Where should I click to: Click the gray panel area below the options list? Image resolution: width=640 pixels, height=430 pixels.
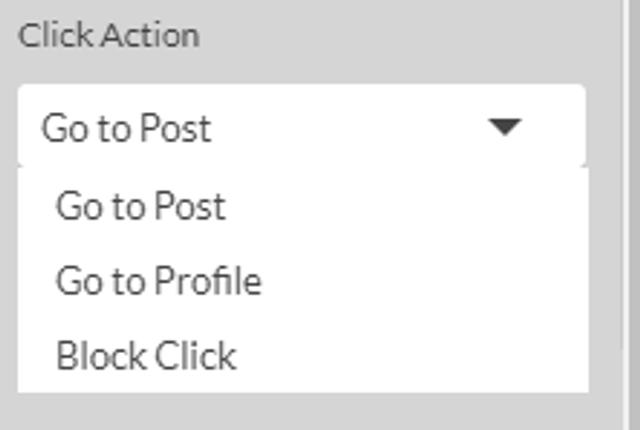310,412
